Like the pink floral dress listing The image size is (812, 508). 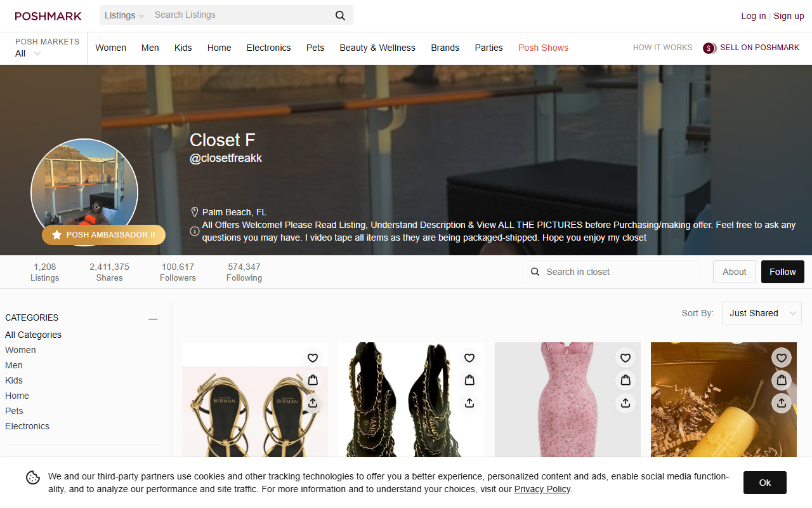(x=625, y=358)
